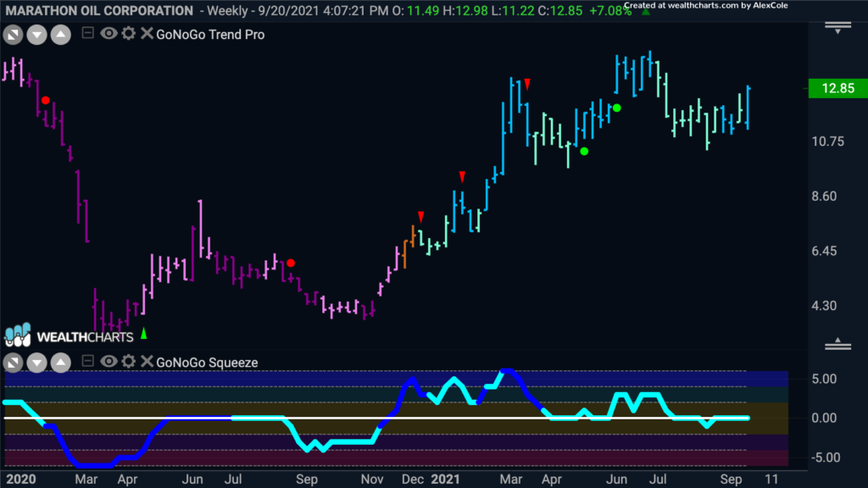
Task: Click the 2021 label on time axis
Action: (445, 480)
